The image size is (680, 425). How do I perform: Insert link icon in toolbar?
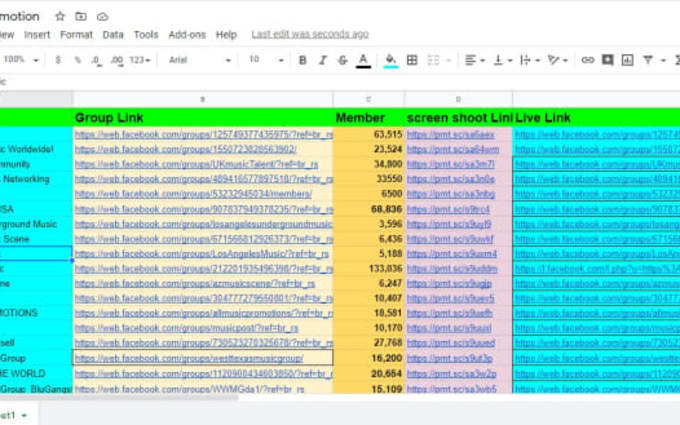pos(588,60)
